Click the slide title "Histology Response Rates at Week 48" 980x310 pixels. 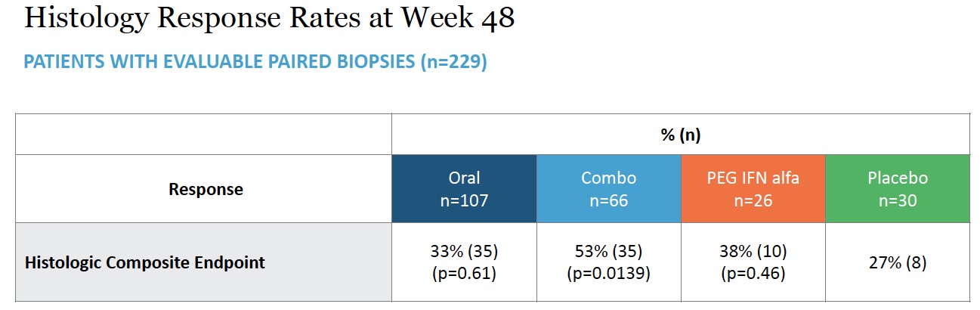[269, 17]
